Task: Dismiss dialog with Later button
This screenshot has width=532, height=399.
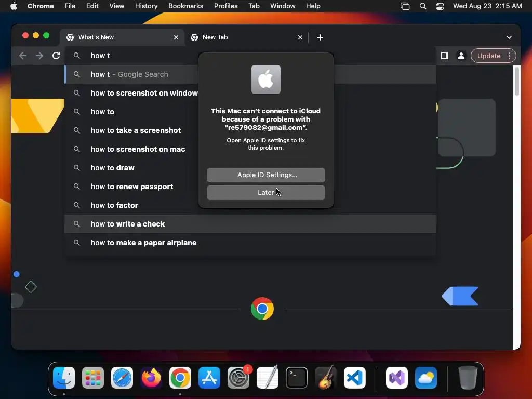Action: coord(266,193)
